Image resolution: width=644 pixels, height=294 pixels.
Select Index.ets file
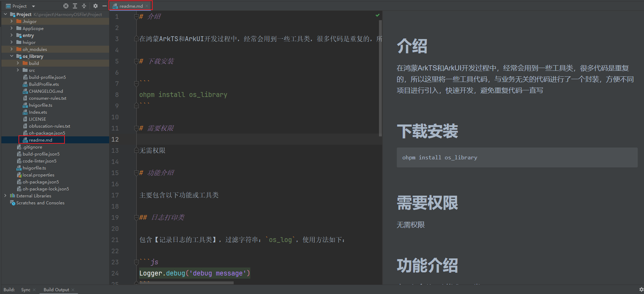point(38,112)
